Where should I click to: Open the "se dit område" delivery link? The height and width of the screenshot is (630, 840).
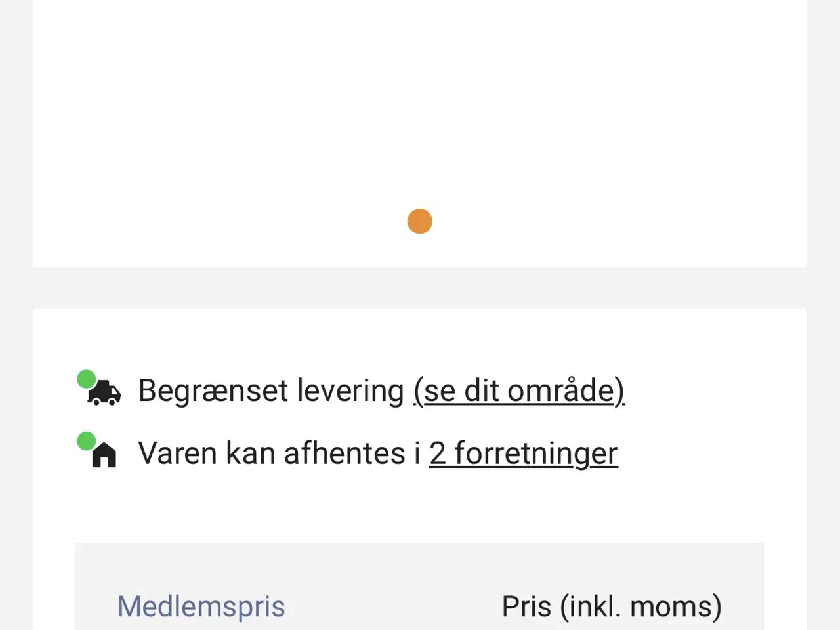point(518,391)
